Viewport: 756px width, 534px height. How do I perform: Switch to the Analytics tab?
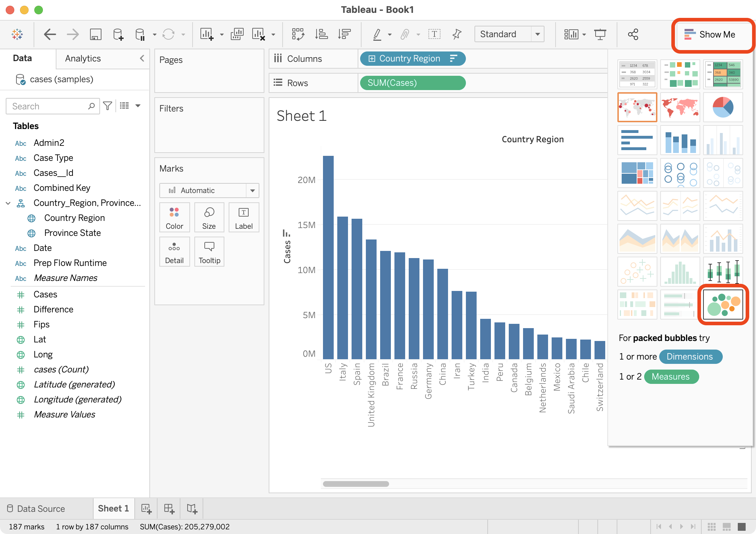(83, 58)
